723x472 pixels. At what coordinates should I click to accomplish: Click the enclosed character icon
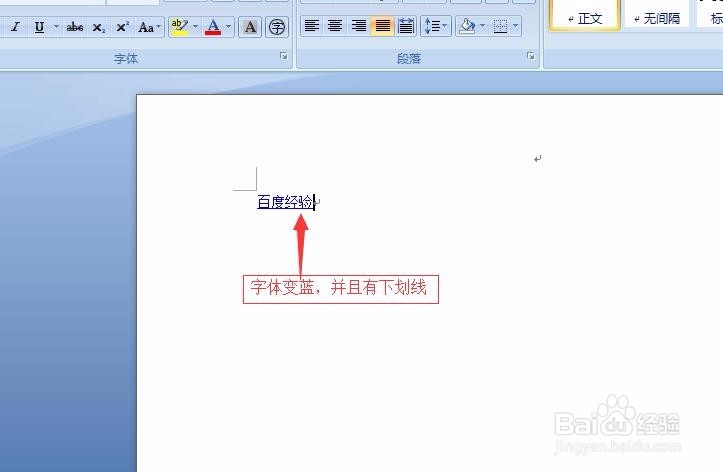pos(277,27)
